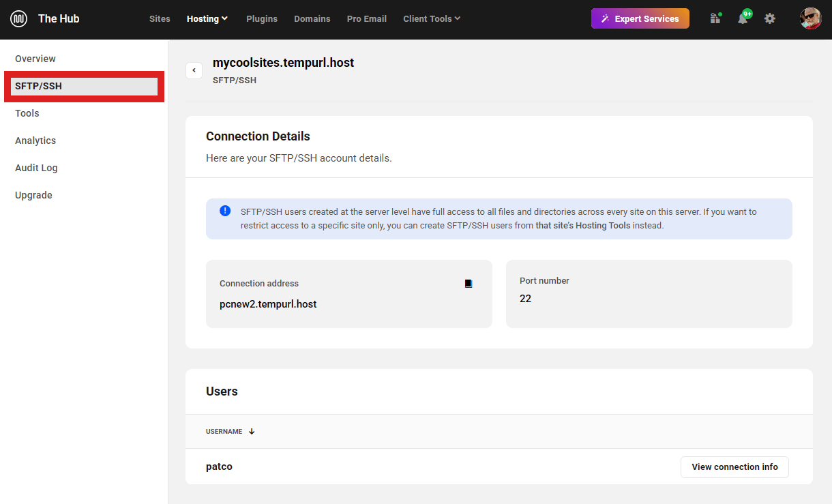This screenshot has width=832, height=504.
Task: Open Upgrade in the sidebar
Action: point(33,195)
